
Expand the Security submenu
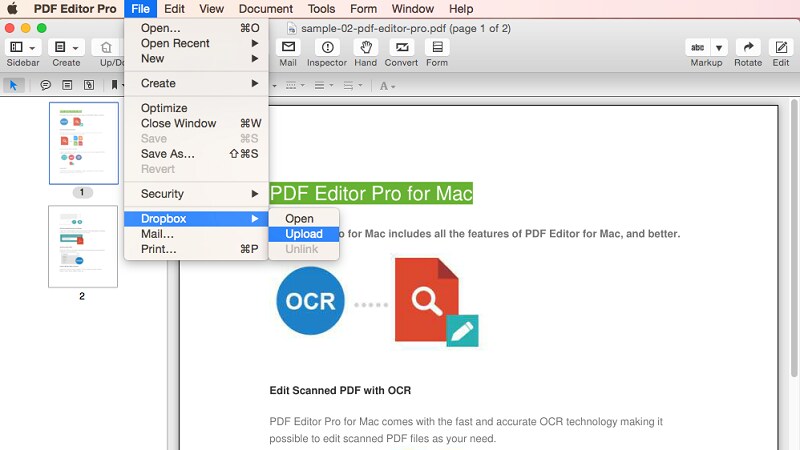coord(196,194)
